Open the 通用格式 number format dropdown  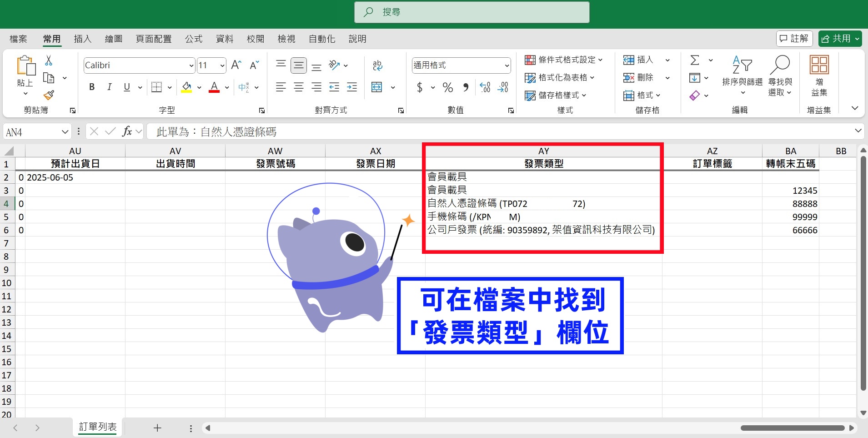[x=507, y=65]
